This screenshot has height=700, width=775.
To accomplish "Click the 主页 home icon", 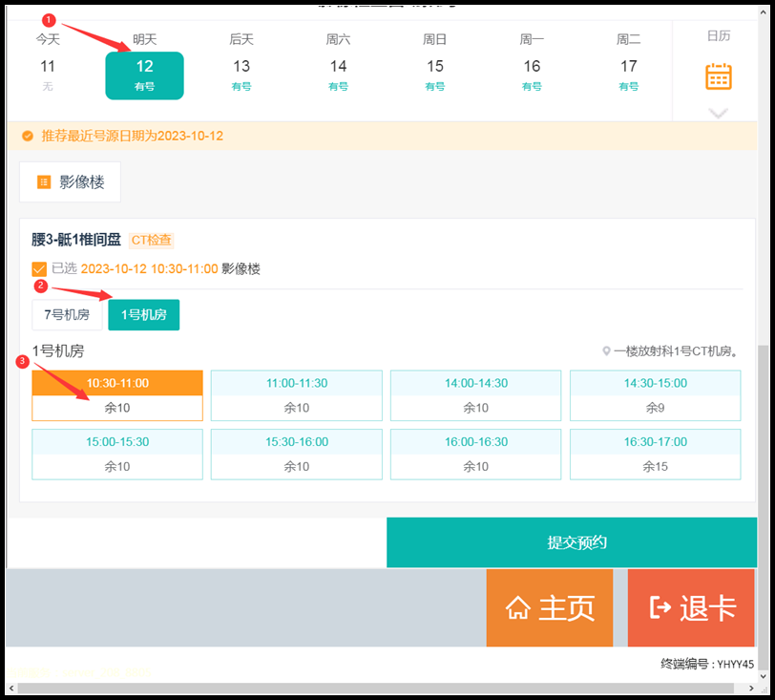I will coord(519,607).
